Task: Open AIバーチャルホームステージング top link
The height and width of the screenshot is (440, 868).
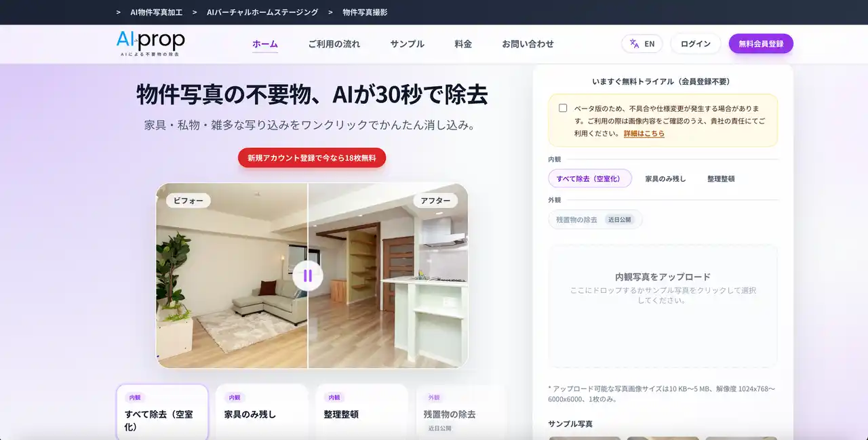Action: (262, 12)
